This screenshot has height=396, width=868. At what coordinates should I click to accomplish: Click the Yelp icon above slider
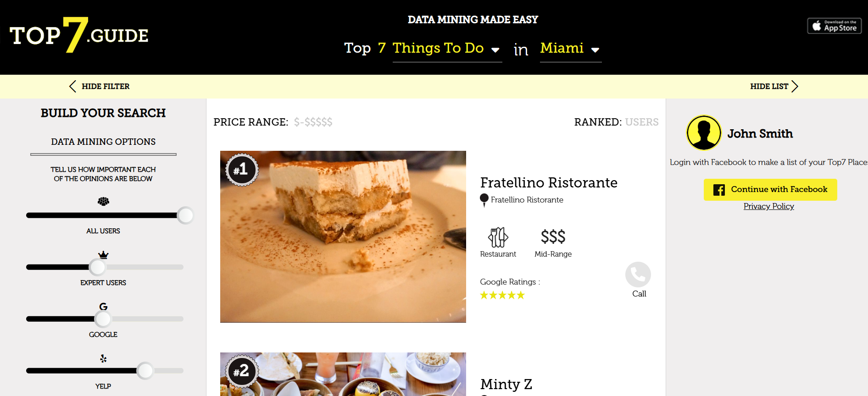pos(103,358)
